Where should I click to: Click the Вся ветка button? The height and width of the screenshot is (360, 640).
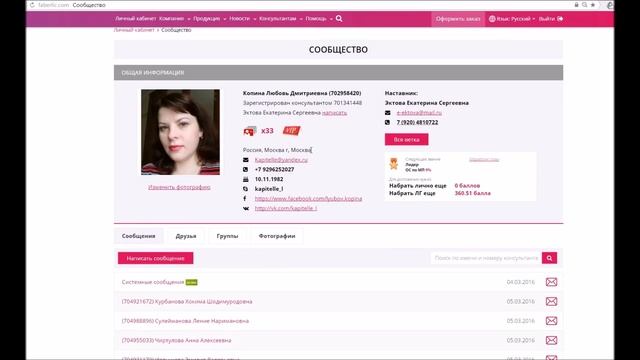tap(407, 140)
